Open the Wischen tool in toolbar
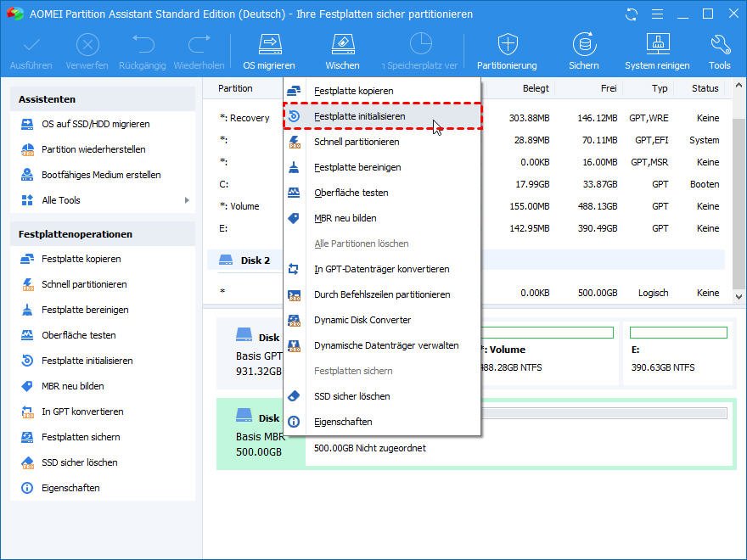This screenshot has width=747, height=560. pyautogui.click(x=342, y=52)
